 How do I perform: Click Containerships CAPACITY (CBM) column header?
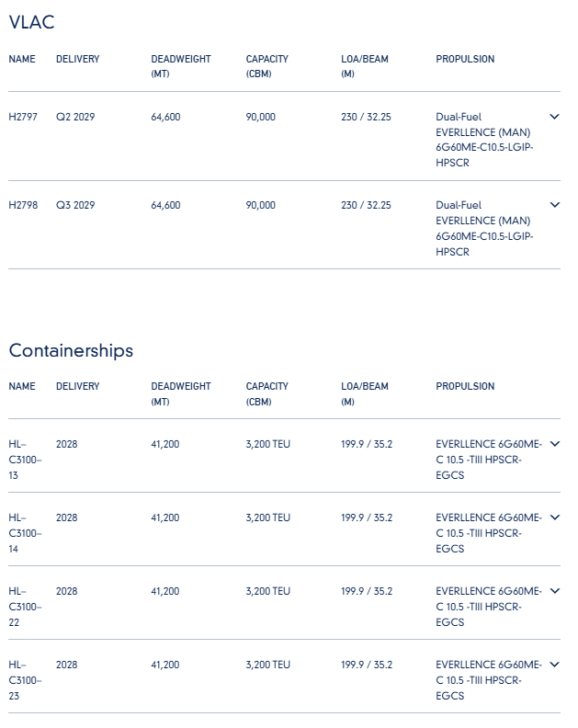pos(267,393)
